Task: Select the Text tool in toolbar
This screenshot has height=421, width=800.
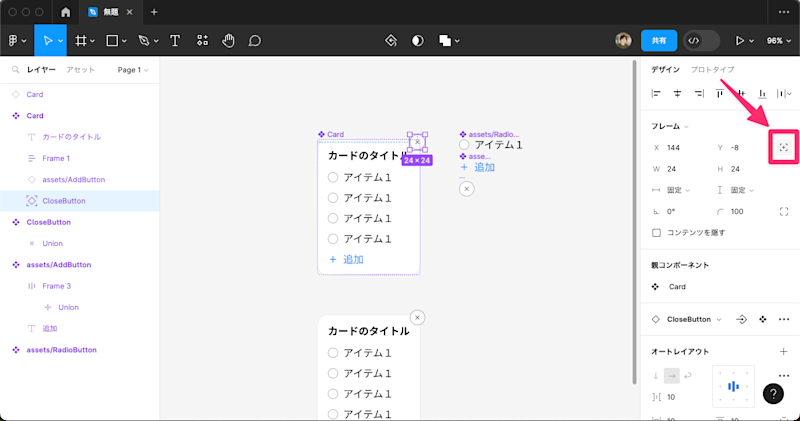Action: pyautogui.click(x=175, y=41)
